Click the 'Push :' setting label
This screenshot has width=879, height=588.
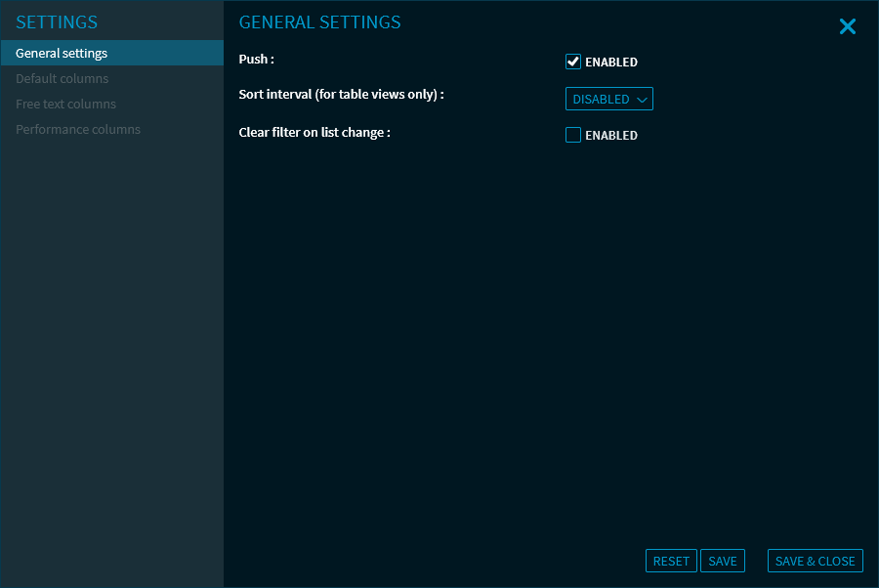tap(256, 60)
